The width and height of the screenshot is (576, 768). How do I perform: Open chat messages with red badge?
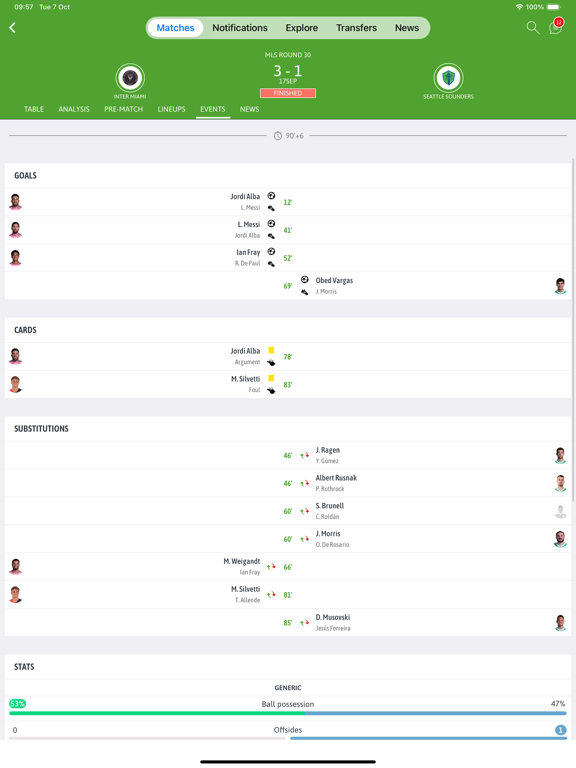coord(555,27)
